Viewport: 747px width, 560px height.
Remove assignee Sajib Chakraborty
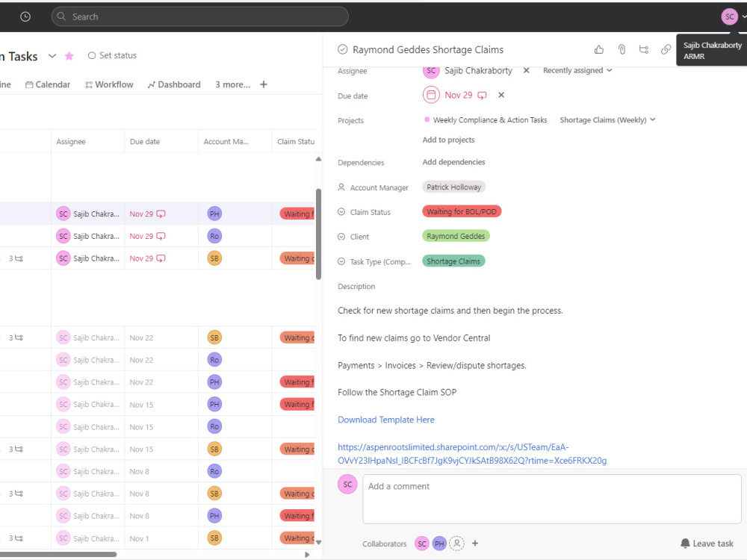[x=527, y=70]
